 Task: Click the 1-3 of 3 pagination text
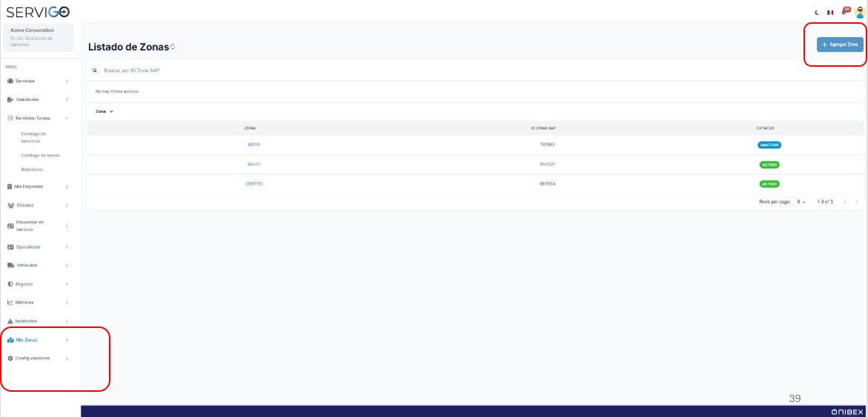tap(825, 202)
